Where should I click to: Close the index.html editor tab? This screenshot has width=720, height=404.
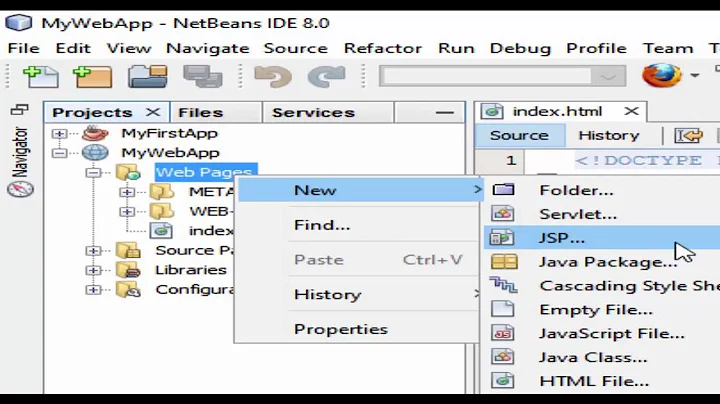click(x=631, y=111)
